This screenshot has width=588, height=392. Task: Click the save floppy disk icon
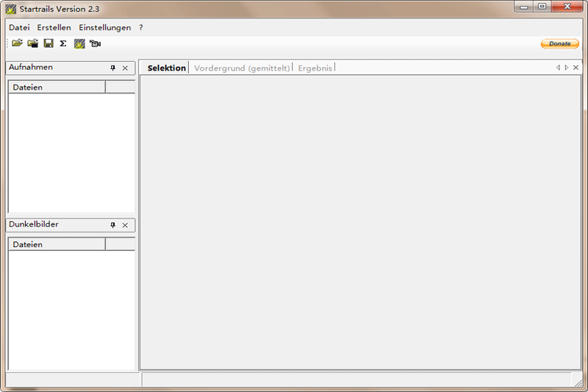click(49, 43)
